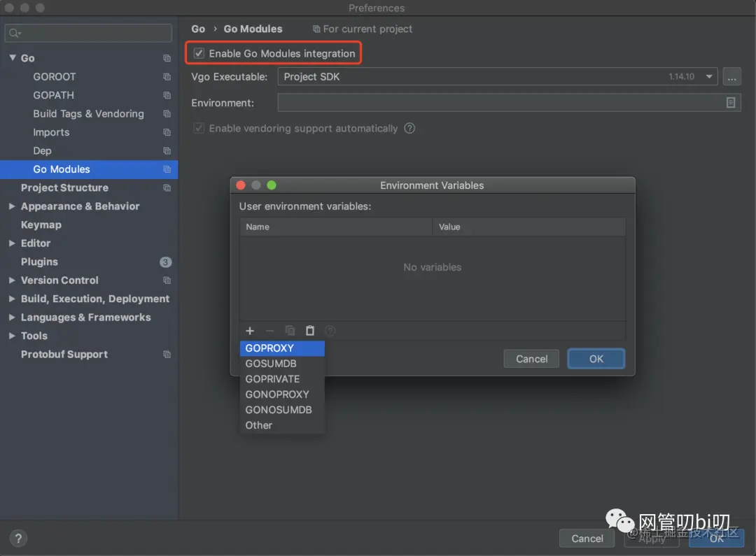Click project-level icon beside Go tree root
The width and height of the screenshot is (756, 556).
pos(167,58)
